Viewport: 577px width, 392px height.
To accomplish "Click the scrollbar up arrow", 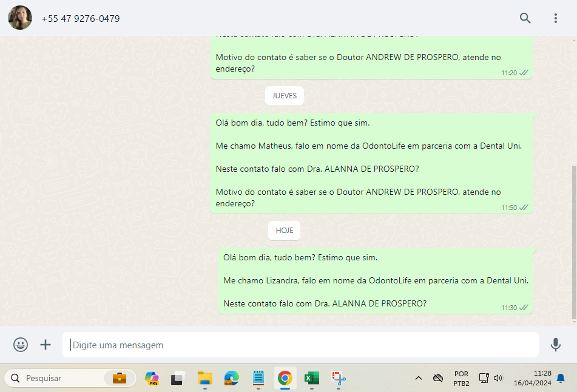I will pos(574,40).
